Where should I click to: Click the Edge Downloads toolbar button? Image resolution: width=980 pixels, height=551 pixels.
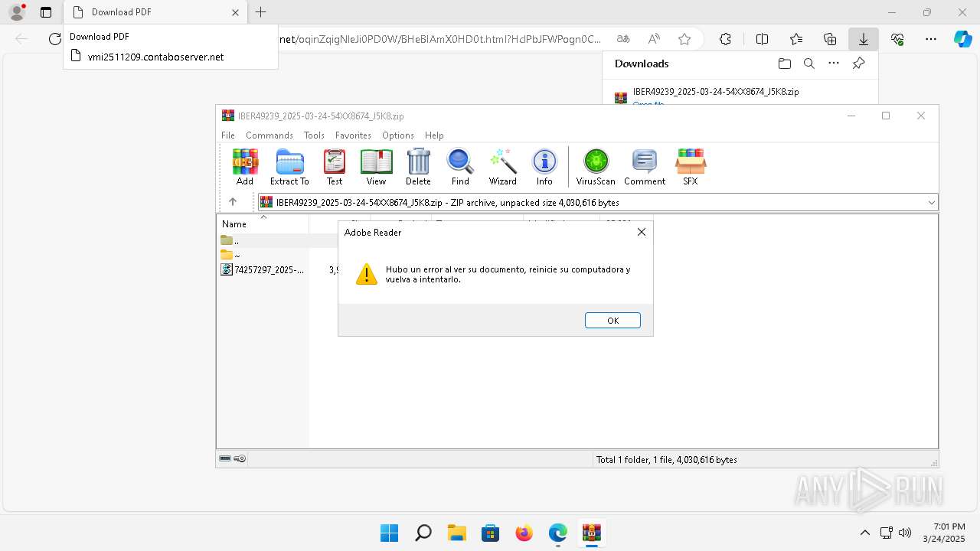(863, 39)
